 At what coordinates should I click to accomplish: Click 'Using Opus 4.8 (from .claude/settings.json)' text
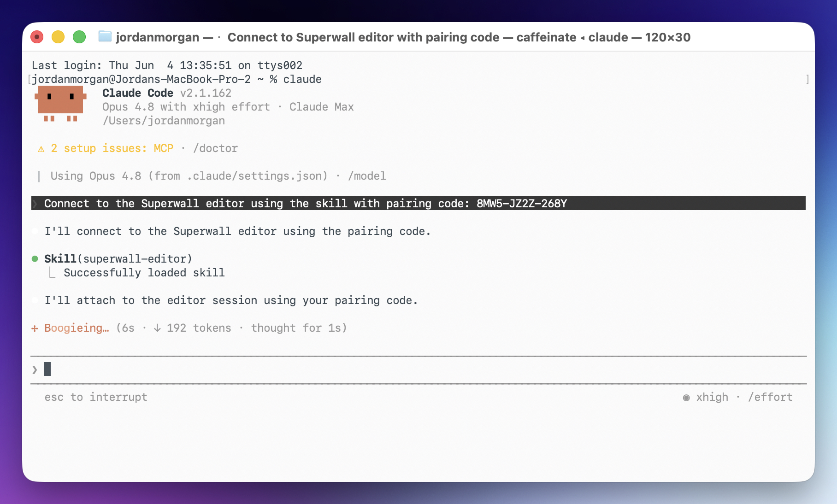pyautogui.click(x=189, y=176)
